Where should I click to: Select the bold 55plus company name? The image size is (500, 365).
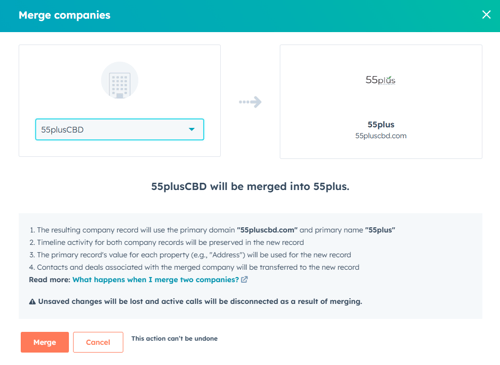[381, 125]
